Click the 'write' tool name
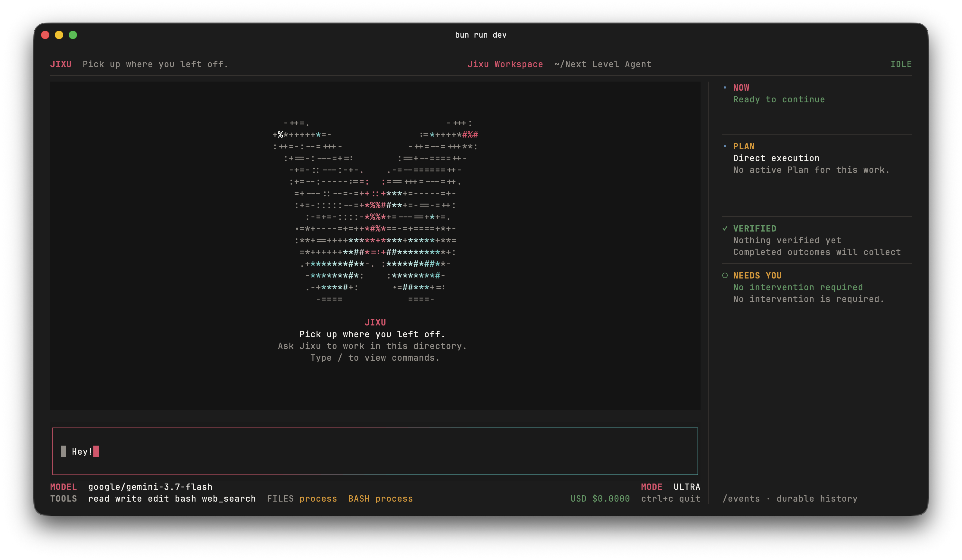The width and height of the screenshot is (962, 560). [x=129, y=499]
